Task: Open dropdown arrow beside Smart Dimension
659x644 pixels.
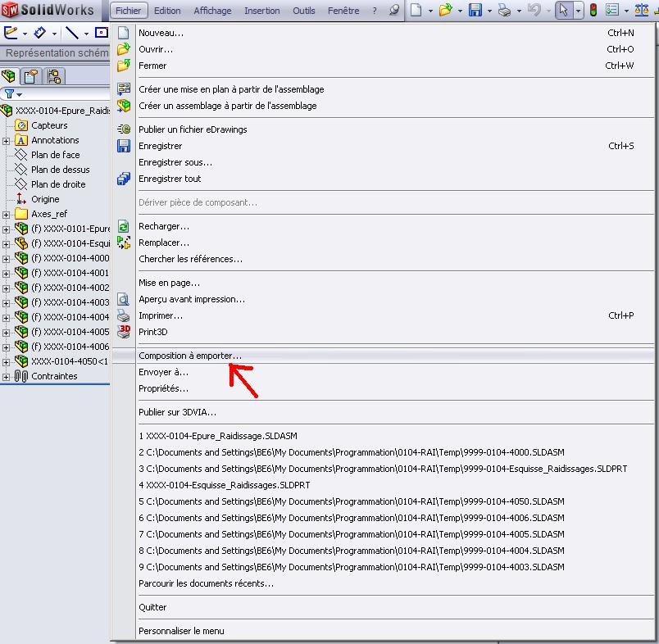Action: pos(54,34)
